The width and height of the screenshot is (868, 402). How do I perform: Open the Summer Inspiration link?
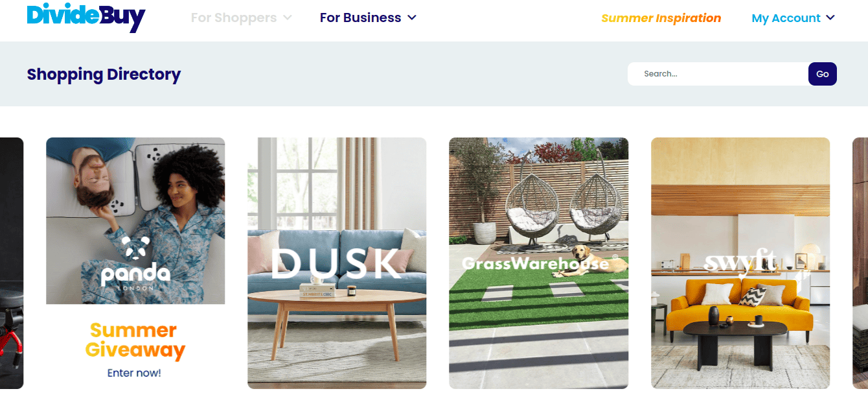(661, 18)
